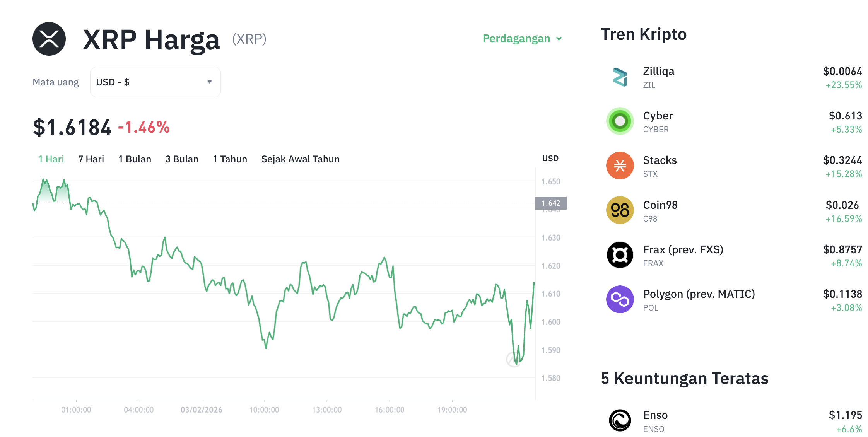This screenshot has height=437, width=868.
Task: Open the Coin98 coin link
Action: pyautogui.click(x=660, y=205)
